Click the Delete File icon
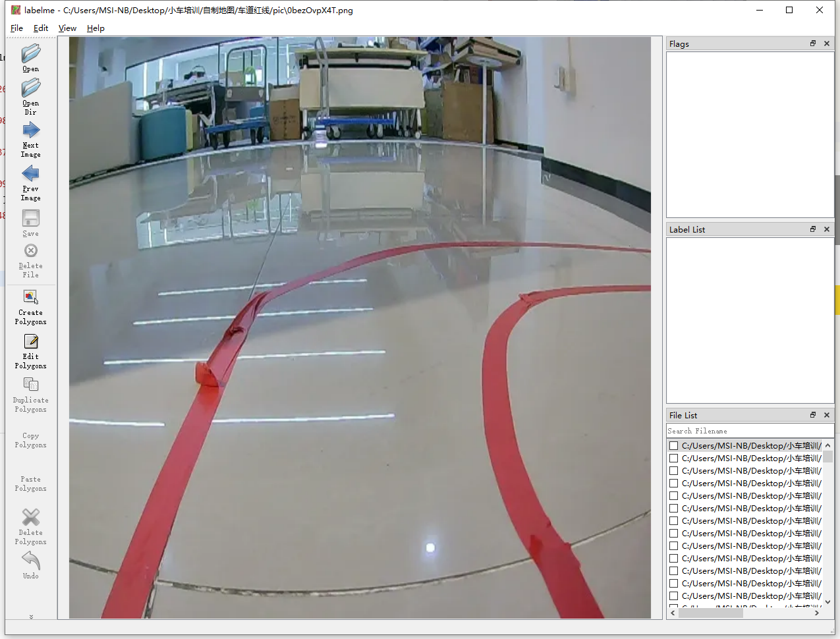Image resolution: width=840 pixels, height=639 pixels. pos(30,251)
